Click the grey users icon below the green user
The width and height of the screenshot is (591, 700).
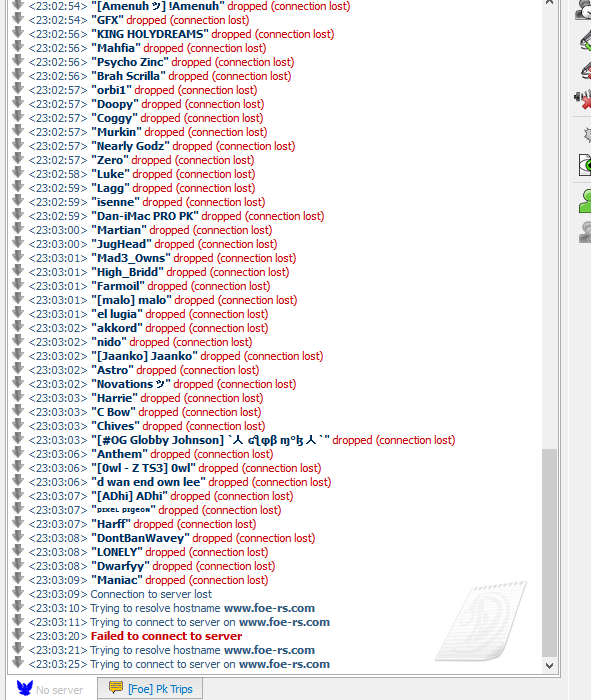585,232
